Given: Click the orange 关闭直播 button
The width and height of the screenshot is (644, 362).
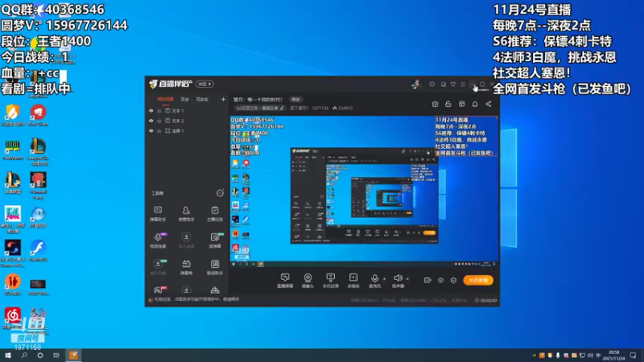Looking at the screenshot, I should [478, 280].
